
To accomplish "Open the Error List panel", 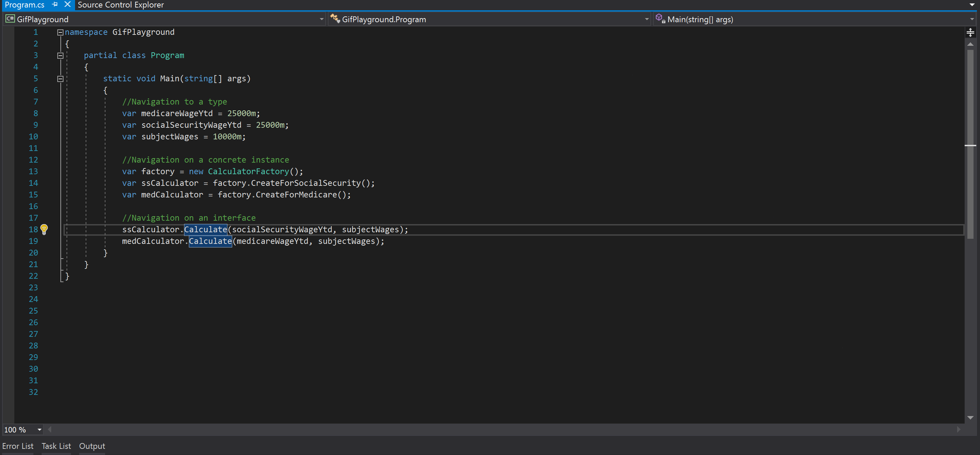I will [18, 446].
